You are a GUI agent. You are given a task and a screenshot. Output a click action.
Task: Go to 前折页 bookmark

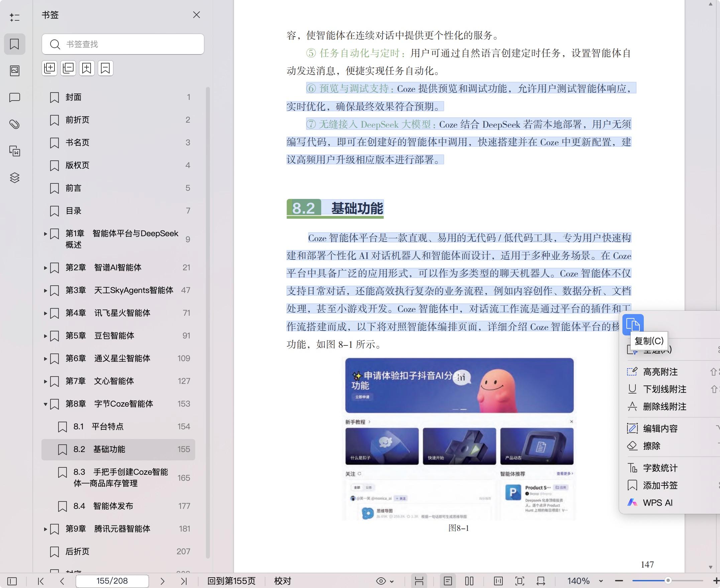click(x=118, y=120)
